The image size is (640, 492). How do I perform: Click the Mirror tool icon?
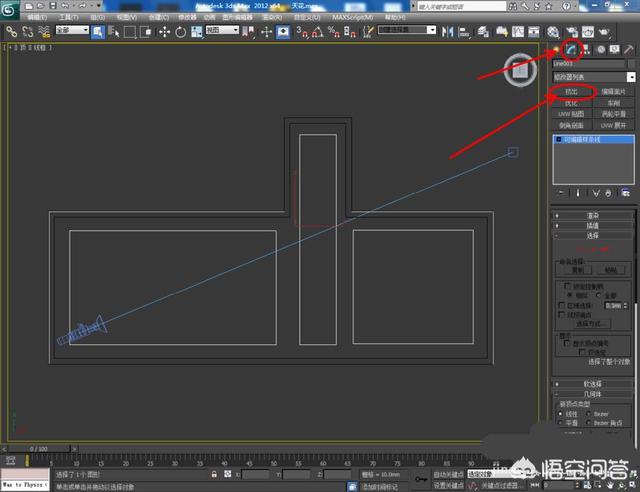(x=447, y=31)
